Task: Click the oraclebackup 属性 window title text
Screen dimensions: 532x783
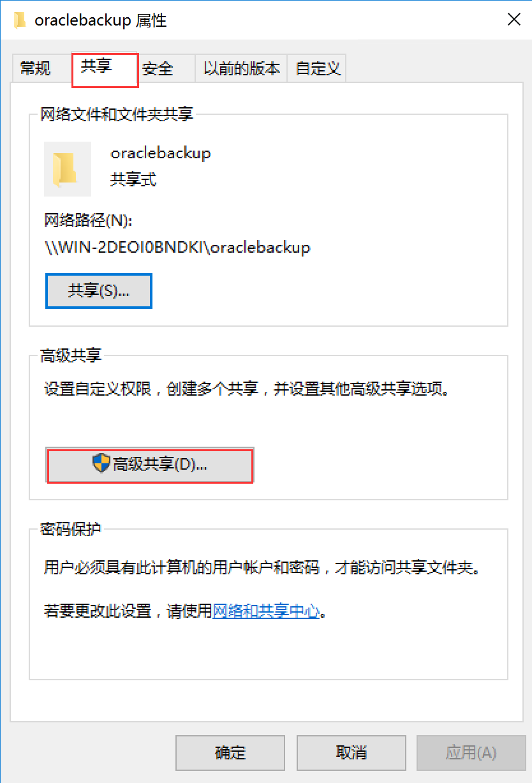Action: click(x=101, y=20)
